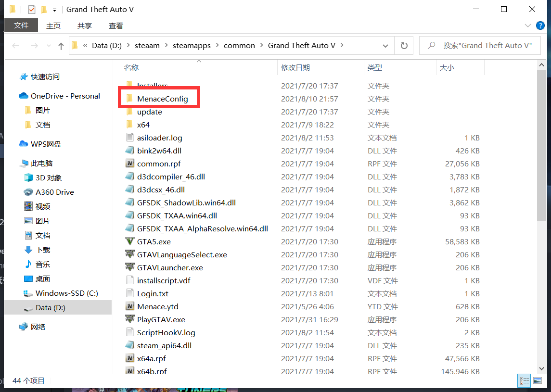The image size is (551, 392).
Task: Switch to the 主页 ribbon tab
Action: pos(53,25)
